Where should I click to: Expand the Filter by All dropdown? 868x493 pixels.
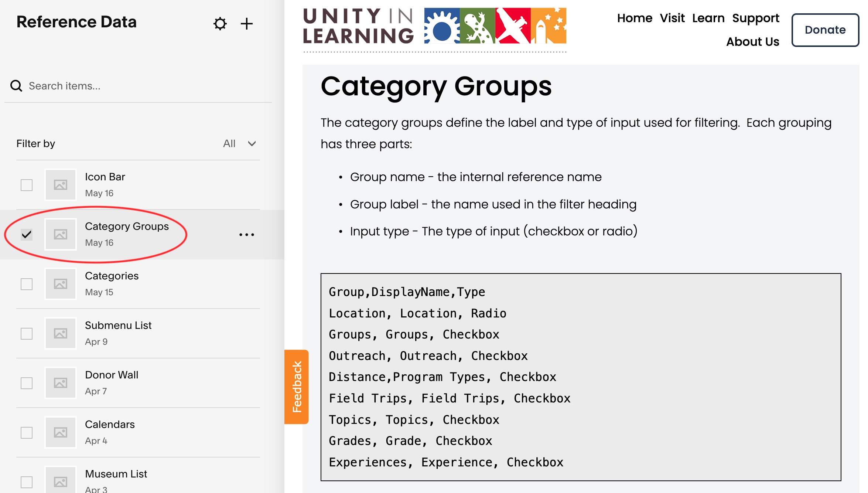pos(238,143)
